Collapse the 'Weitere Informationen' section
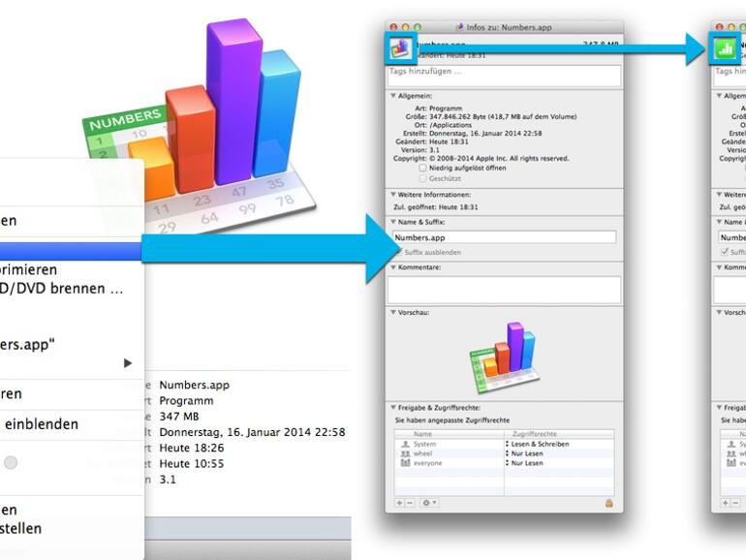Screen dimensions: 746x560 tap(393, 194)
